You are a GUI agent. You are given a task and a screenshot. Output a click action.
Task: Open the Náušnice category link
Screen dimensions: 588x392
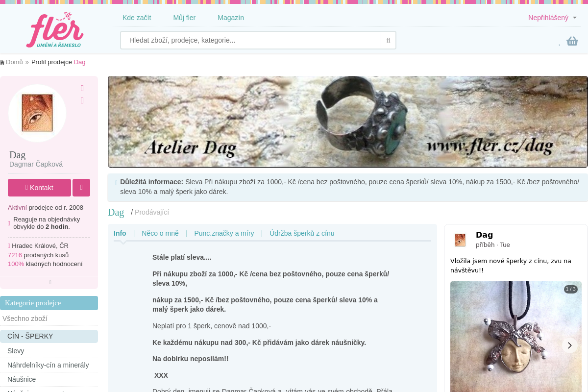click(22, 379)
